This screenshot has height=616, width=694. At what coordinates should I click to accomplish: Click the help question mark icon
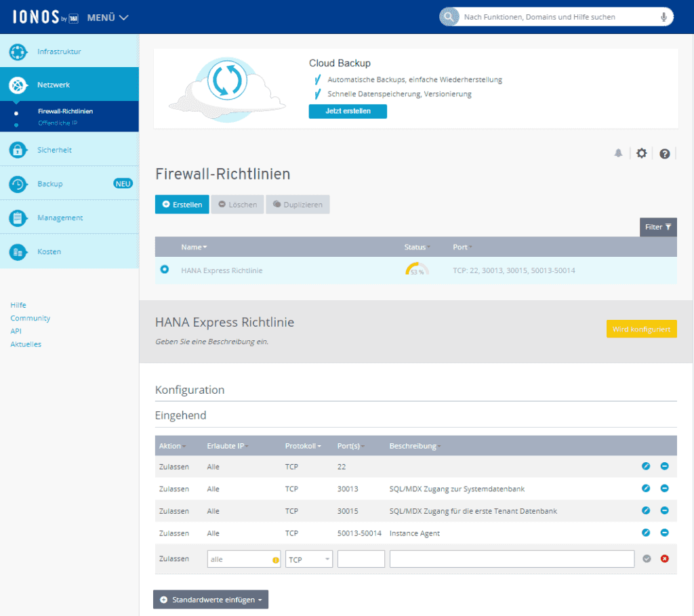click(664, 154)
